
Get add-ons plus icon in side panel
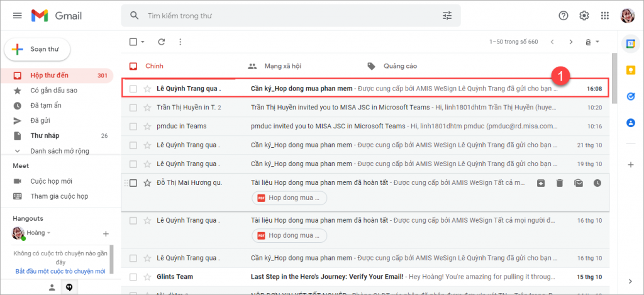(x=630, y=165)
